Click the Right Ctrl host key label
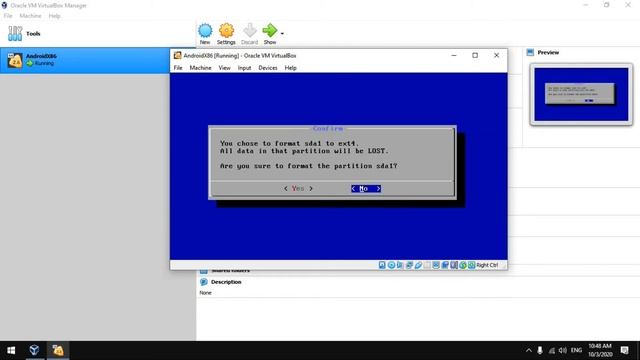This screenshot has width=640, height=360. point(487,265)
